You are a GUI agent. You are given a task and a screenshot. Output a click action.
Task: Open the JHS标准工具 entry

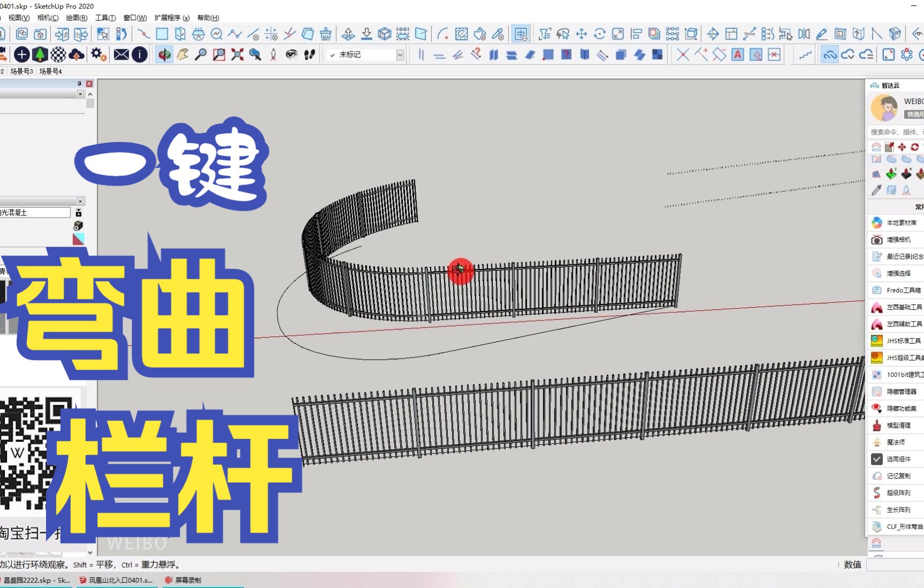[x=896, y=341]
